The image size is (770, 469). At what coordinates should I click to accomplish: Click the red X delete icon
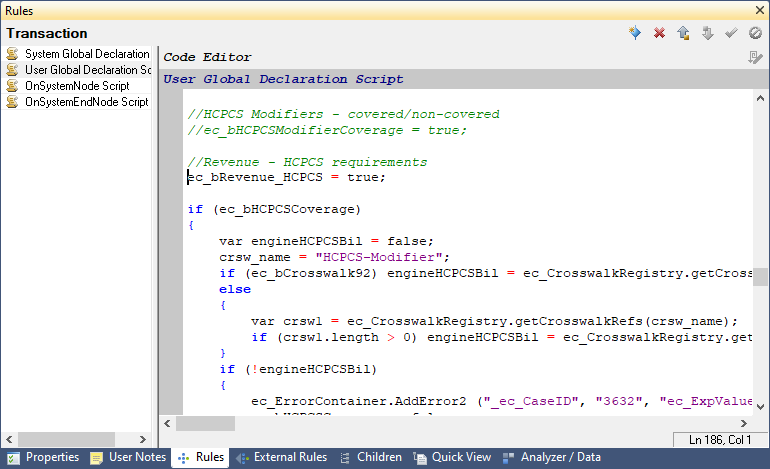(x=659, y=33)
